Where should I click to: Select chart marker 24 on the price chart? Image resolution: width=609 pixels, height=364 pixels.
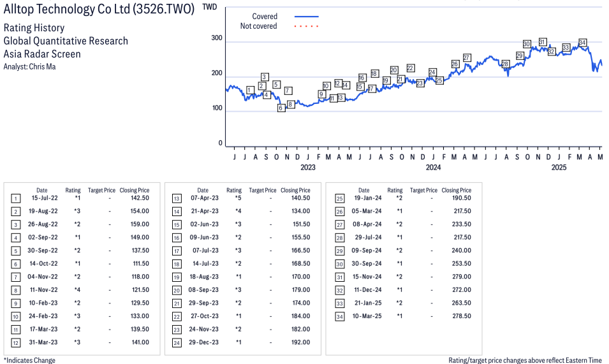432,72
